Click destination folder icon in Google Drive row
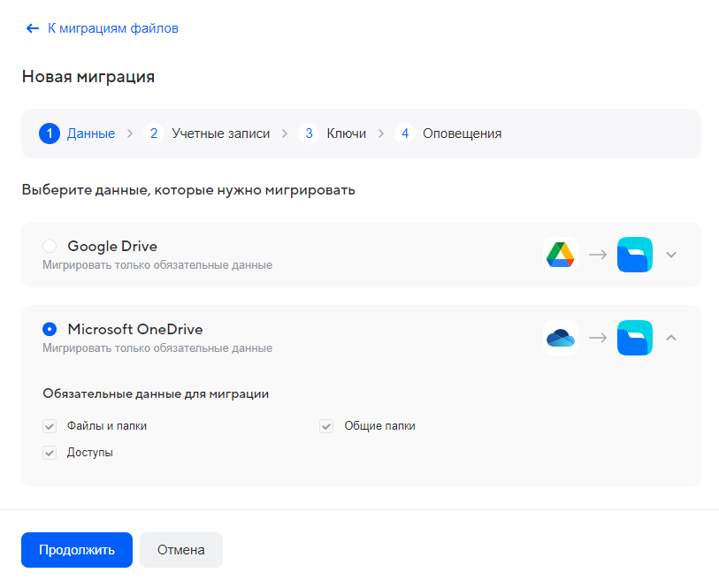Viewport: 719px width, 588px height. tap(634, 255)
